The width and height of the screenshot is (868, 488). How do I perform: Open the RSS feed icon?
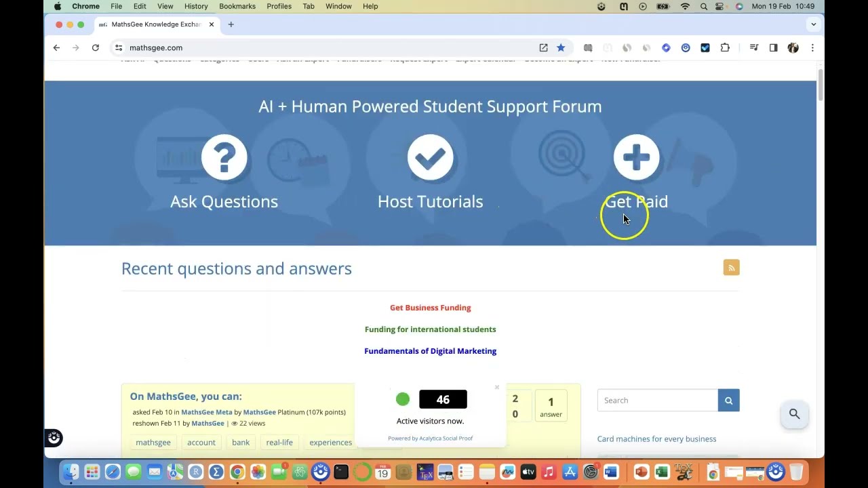731,268
